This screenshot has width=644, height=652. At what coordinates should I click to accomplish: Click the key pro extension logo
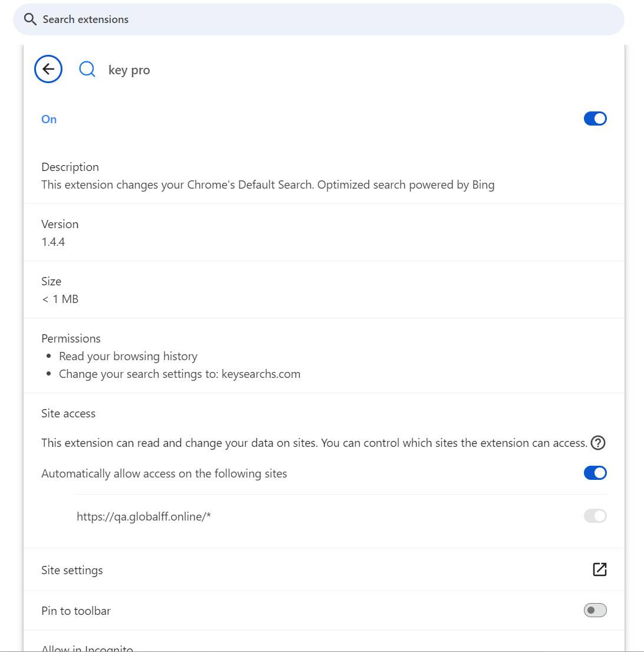click(x=87, y=70)
